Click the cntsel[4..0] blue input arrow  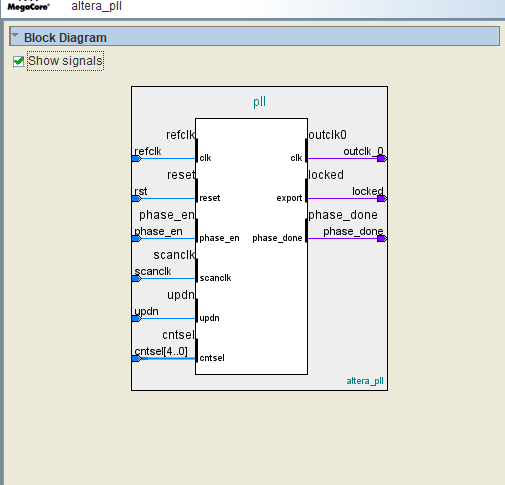pyautogui.click(x=137, y=359)
